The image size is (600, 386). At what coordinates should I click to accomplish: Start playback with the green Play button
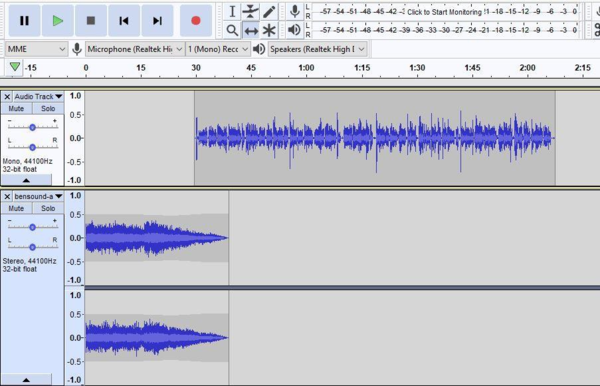coord(57,20)
